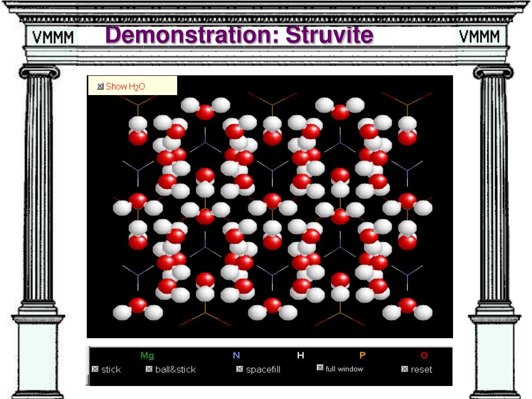Click the 'stick' label text

click(111, 369)
